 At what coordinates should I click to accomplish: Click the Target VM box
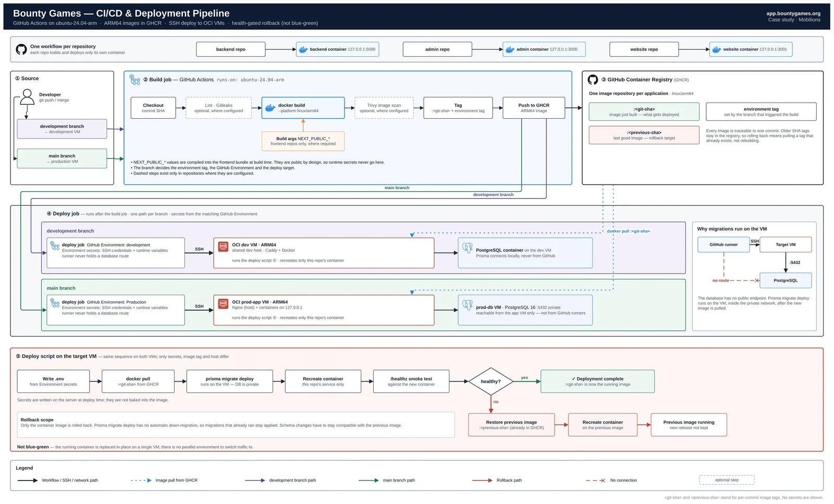786,244
